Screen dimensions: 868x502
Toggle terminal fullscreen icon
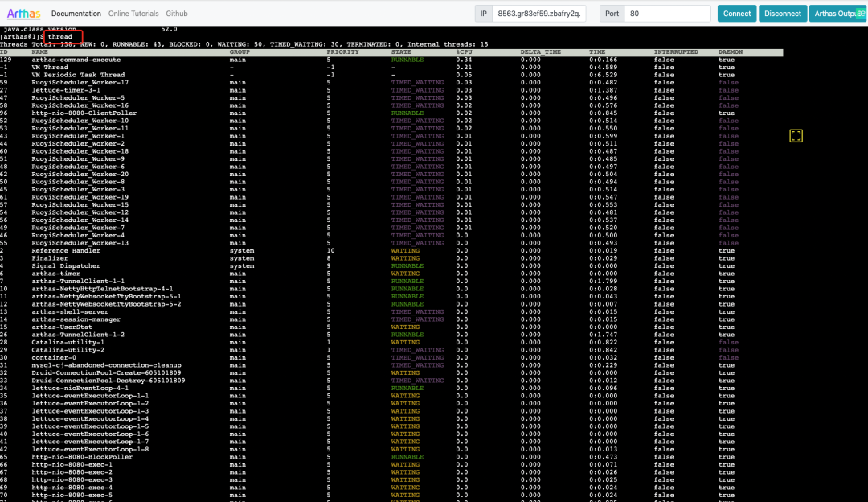796,136
